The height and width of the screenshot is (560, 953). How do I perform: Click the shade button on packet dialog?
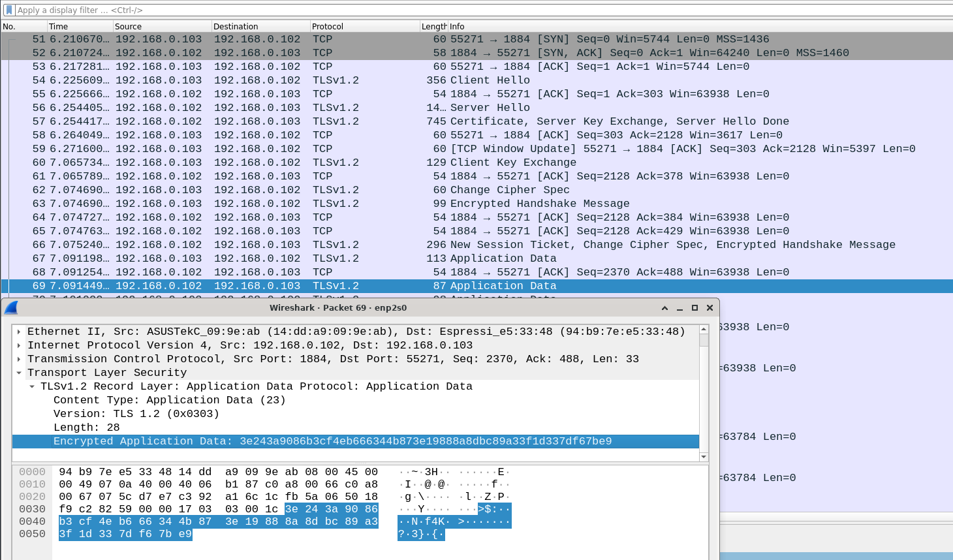(x=664, y=307)
